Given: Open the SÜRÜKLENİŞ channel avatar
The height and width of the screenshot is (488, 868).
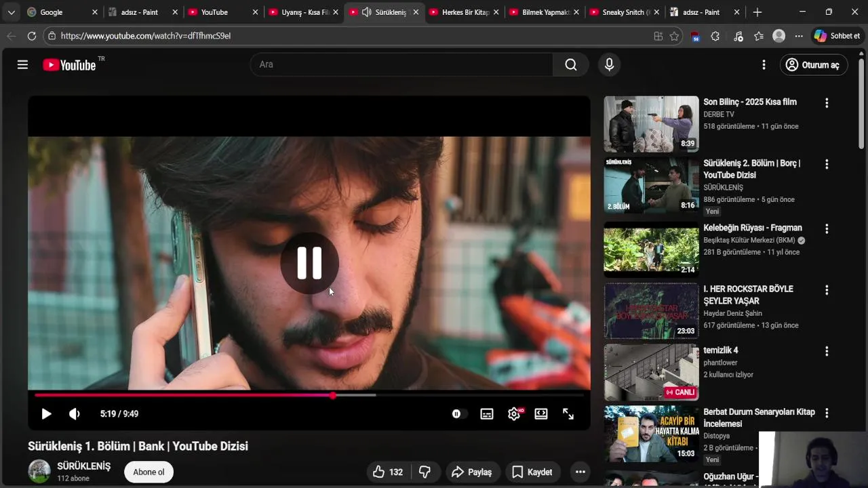Looking at the screenshot, I should click(39, 471).
